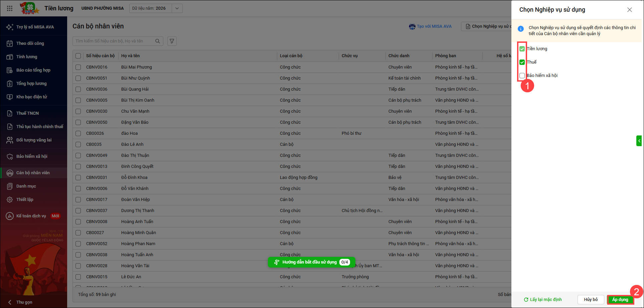Click the Kho bạc điện tử icon

(10, 97)
